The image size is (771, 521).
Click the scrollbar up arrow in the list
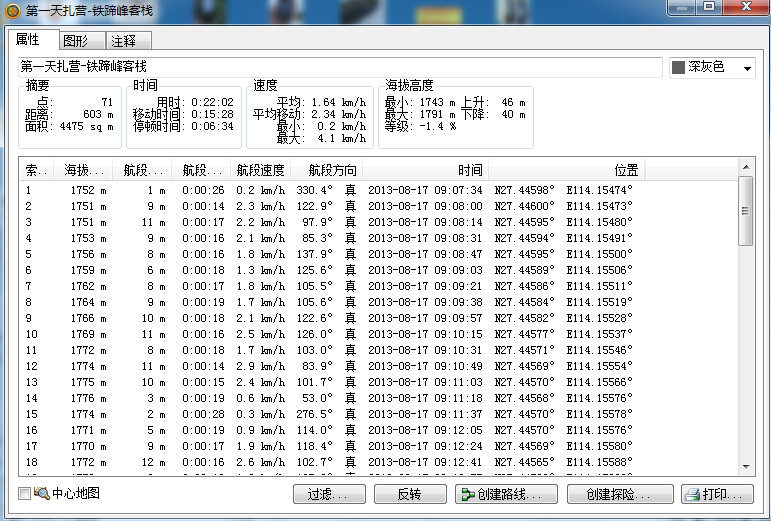pyautogui.click(x=746, y=167)
